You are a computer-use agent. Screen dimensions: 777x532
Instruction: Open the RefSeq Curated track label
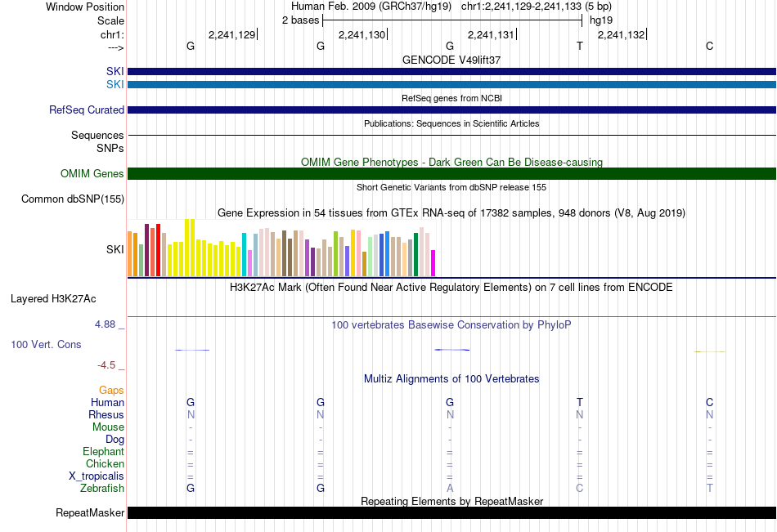(86, 110)
